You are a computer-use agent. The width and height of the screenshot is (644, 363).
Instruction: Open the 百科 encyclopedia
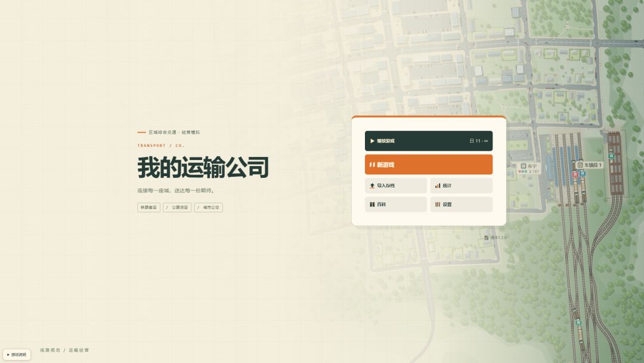395,204
